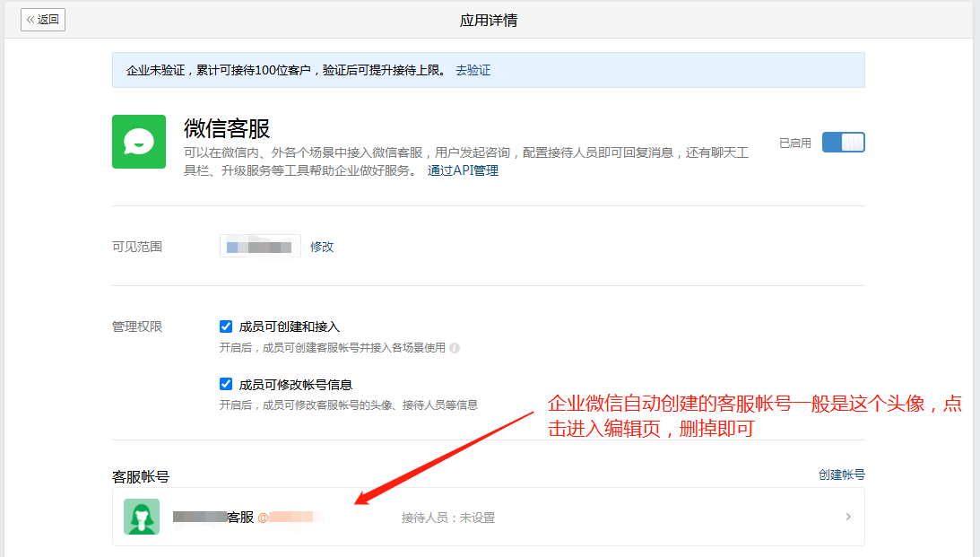Click the green 微信客服 app icon
Screen dimensions: 980x557
coord(139,142)
